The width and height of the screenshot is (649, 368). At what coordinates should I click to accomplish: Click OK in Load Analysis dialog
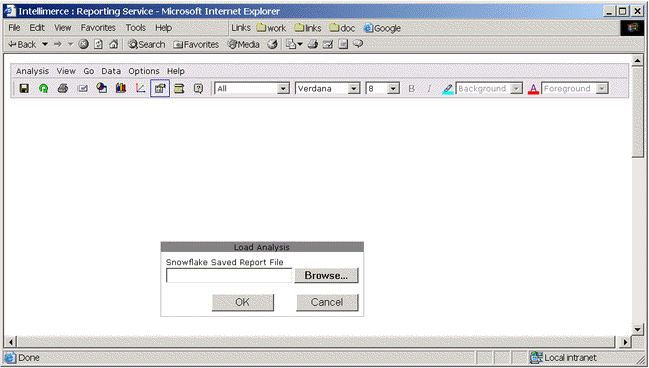tap(243, 303)
